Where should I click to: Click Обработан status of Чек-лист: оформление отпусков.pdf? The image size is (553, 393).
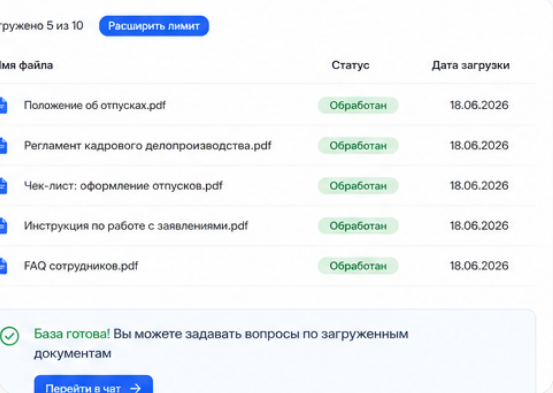358,186
